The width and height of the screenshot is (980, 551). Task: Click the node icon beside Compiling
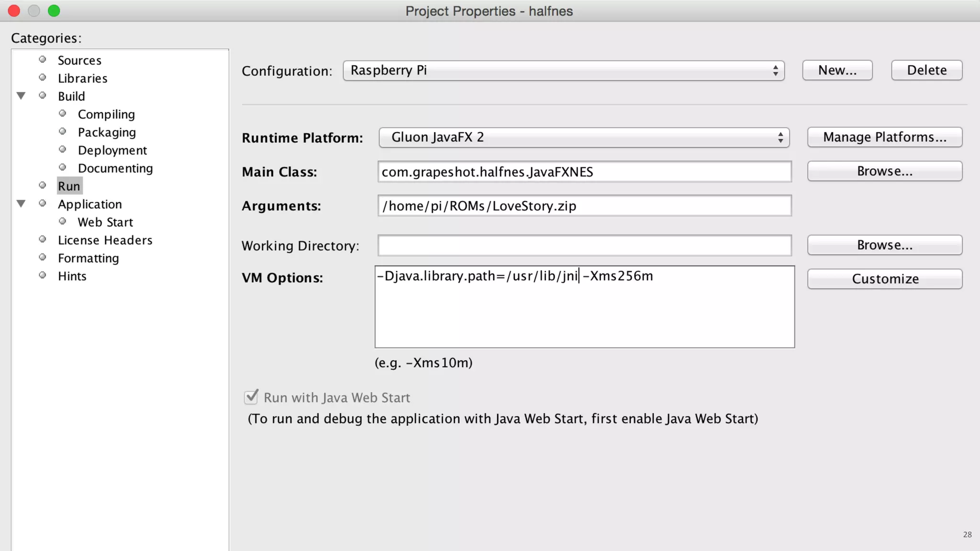click(x=63, y=113)
